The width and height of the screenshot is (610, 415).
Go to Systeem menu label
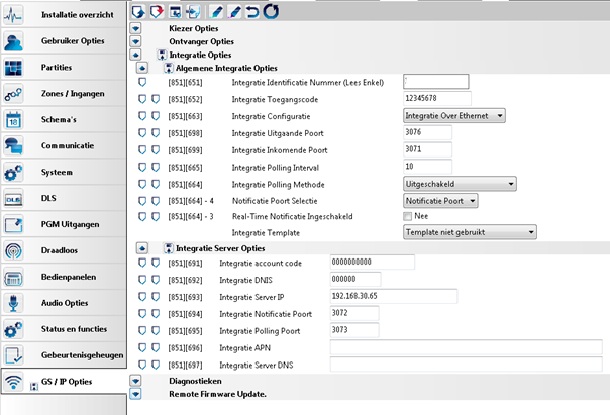57,172
